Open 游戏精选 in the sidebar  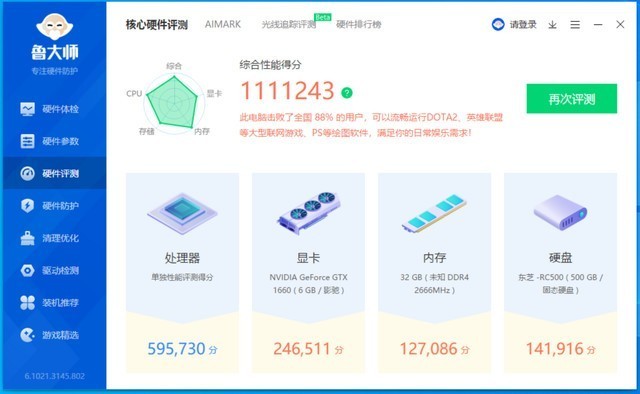[x=54, y=335]
